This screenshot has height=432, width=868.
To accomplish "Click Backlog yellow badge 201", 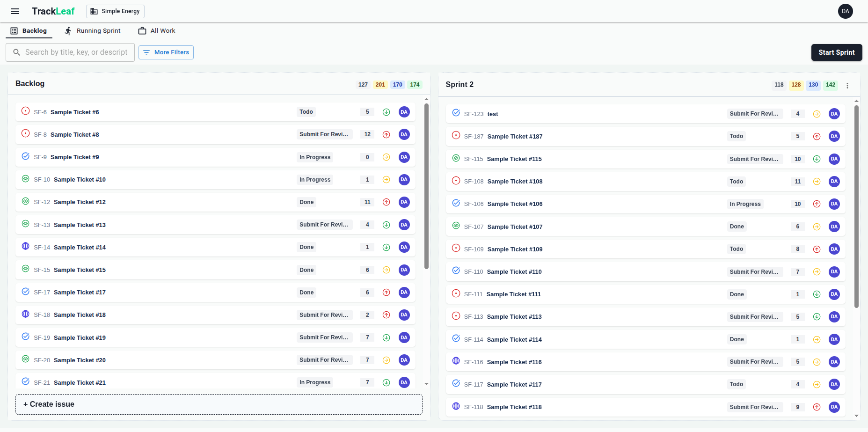I will [x=380, y=85].
